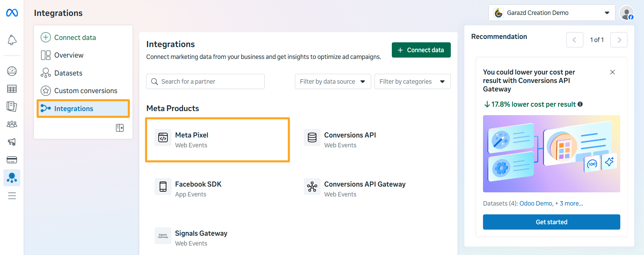This screenshot has width=644, height=255.
Task: Click the Connect data plus circle icon
Action: point(46,37)
